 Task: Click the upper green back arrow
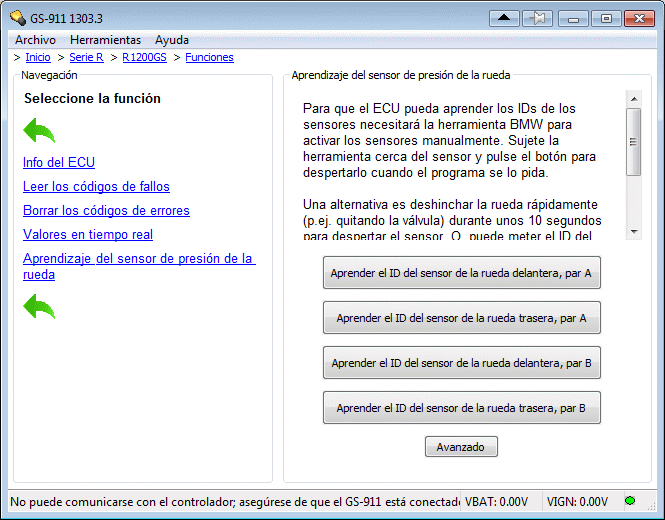tap(39, 131)
